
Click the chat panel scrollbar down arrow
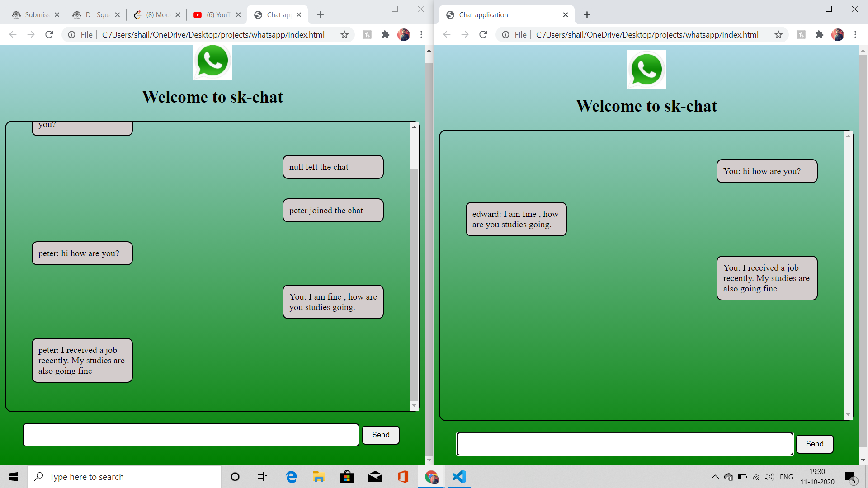pos(414,405)
